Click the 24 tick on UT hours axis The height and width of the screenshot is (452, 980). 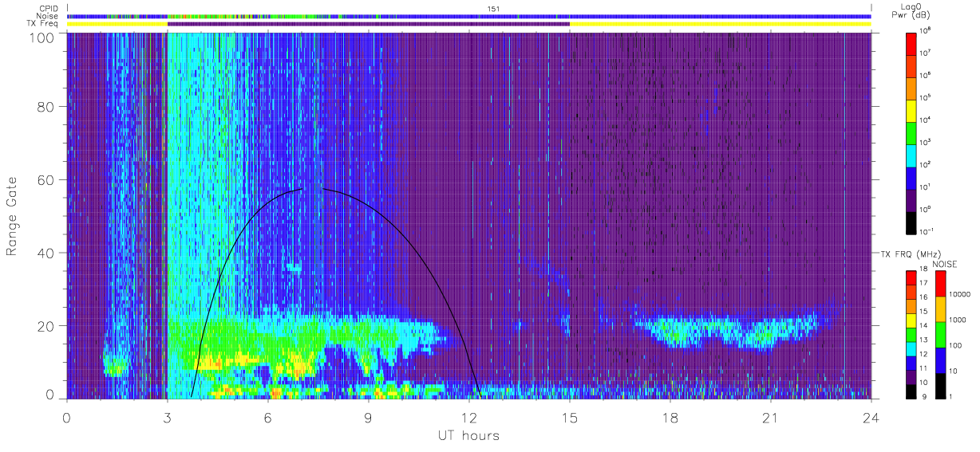pos(871,419)
